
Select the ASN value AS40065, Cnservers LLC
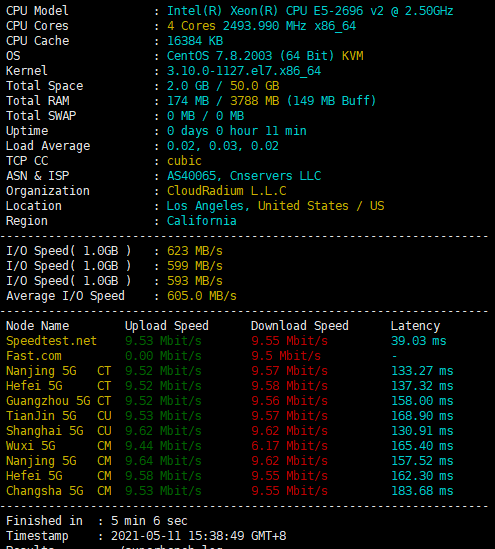244,176
